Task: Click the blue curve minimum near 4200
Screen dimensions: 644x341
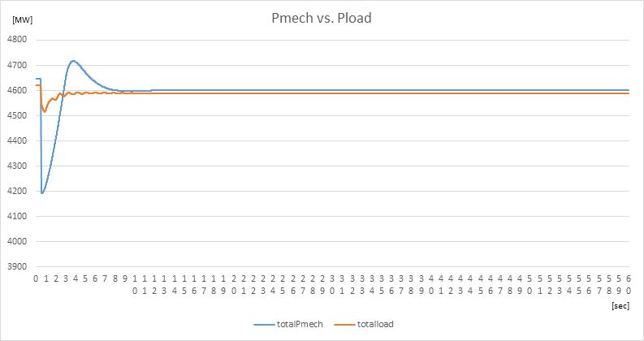Action: pyautogui.click(x=42, y=192)
